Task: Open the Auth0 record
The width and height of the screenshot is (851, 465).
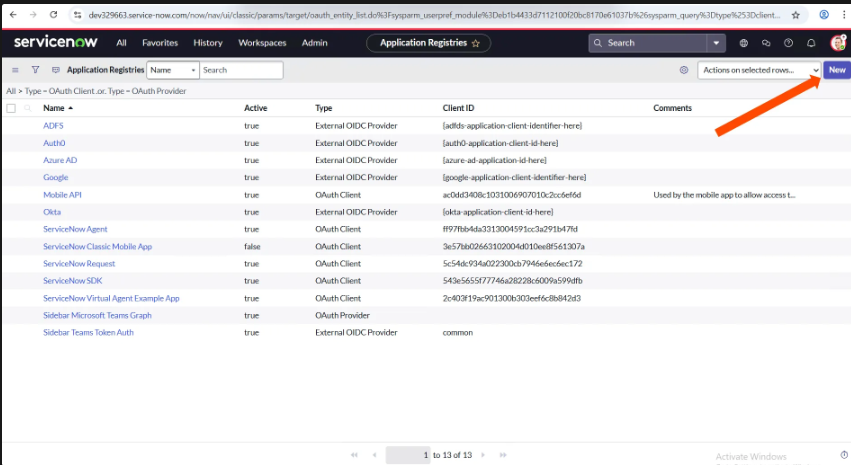Action: [54, 143]
